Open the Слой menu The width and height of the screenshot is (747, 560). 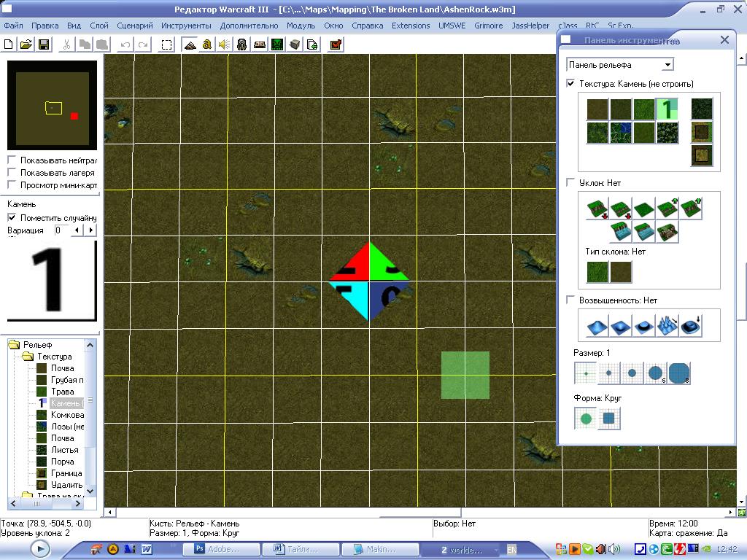click(99, 26)
